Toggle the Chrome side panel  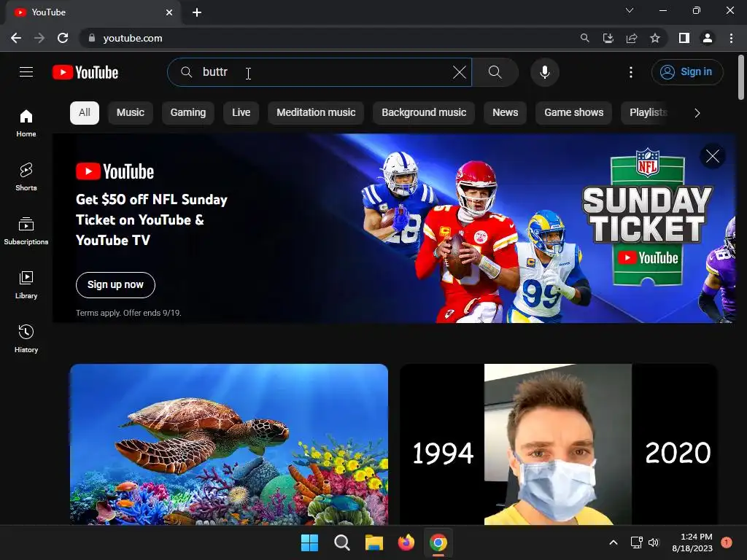[x=684, y=38]
